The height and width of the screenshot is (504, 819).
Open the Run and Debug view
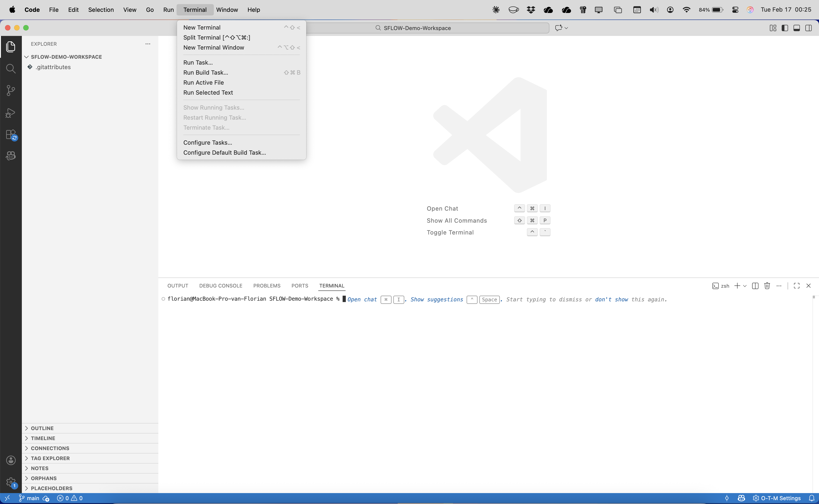click(11, 113)
